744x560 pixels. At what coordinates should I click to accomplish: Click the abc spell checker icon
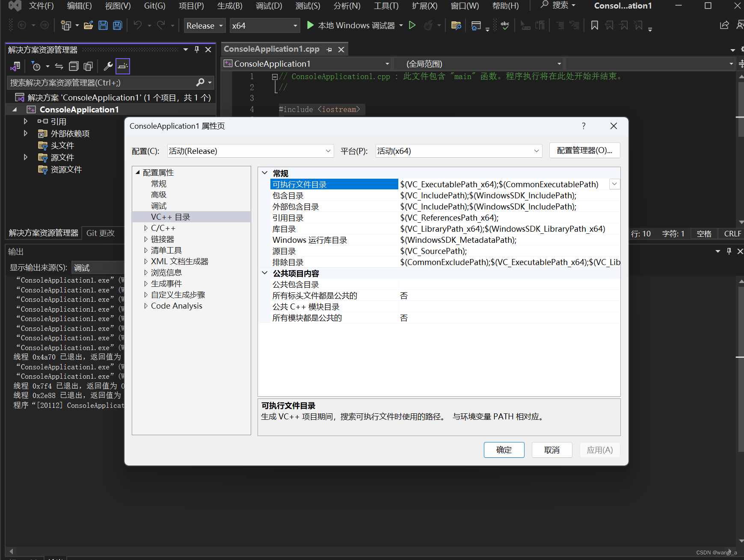tap(505, 26)
